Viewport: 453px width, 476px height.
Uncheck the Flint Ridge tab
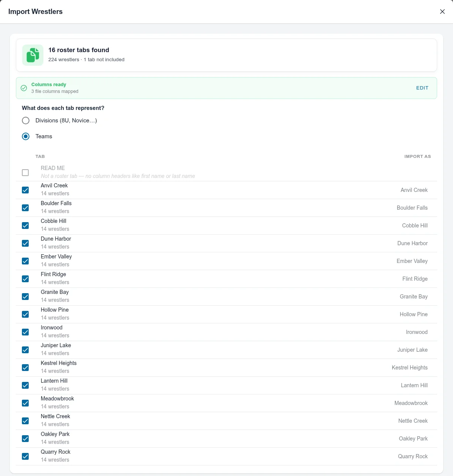click(x=25, y=279)
